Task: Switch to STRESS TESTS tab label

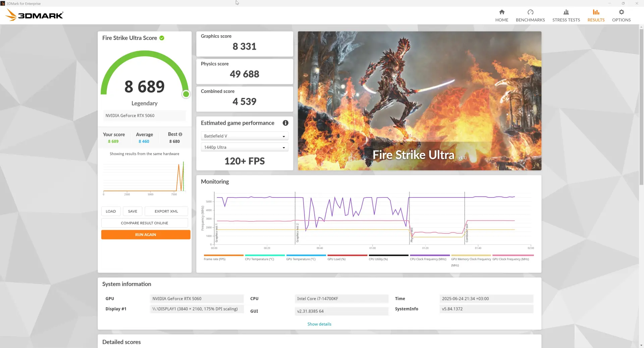Action: click(x=566, y=20)
